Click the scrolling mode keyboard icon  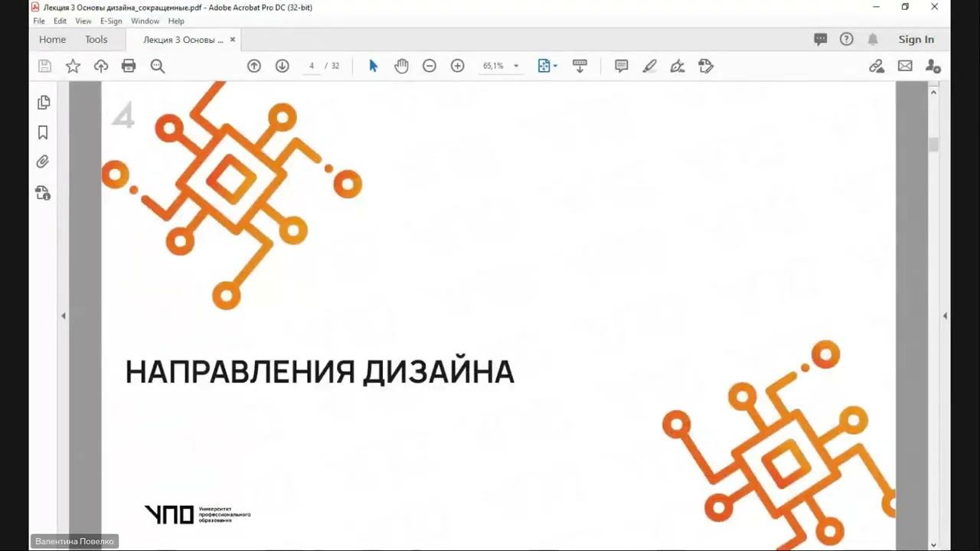(x=580, y=66)
